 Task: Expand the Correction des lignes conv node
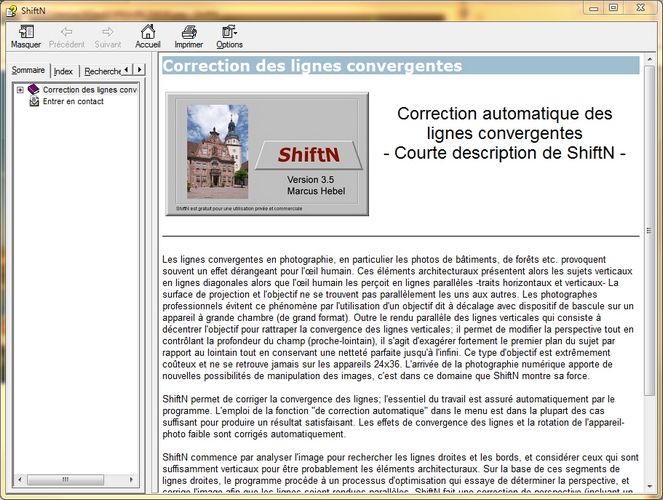click(19, 89)
